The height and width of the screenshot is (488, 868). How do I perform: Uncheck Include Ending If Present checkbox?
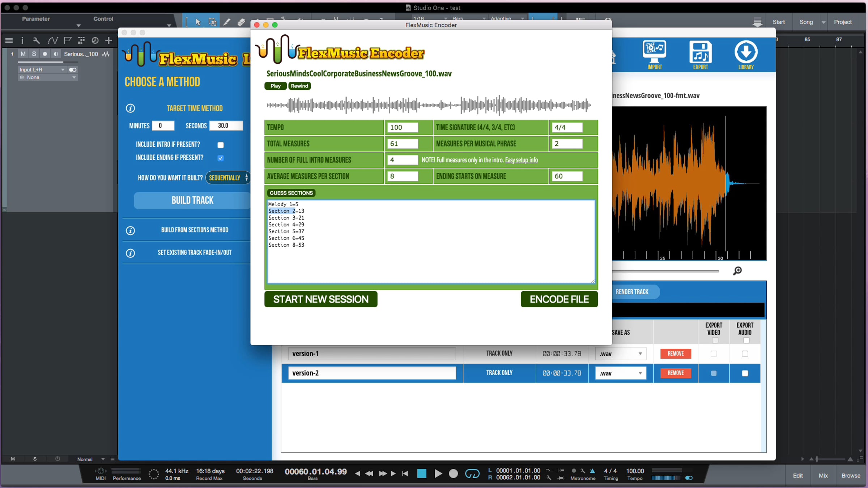(x=220, y=158)
